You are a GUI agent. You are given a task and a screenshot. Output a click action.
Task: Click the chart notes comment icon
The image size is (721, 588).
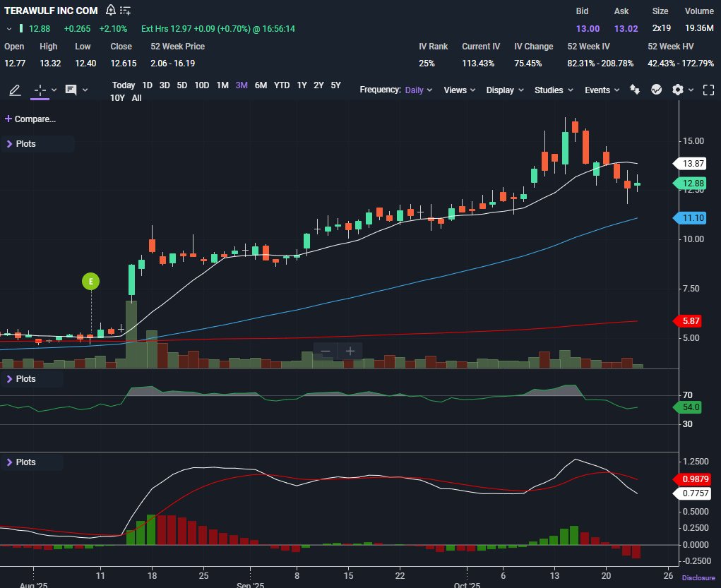pyautogui.click(x=71, y=90)
